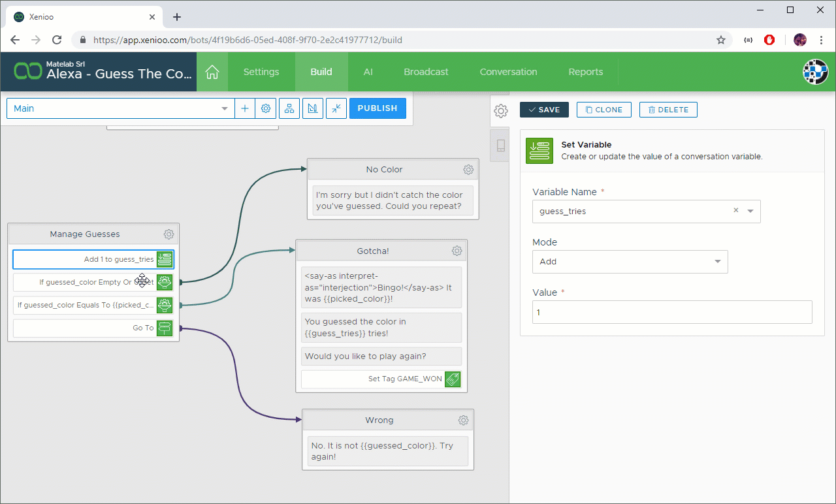Go back in browser history
836x504 pixels.
(15, 40)
